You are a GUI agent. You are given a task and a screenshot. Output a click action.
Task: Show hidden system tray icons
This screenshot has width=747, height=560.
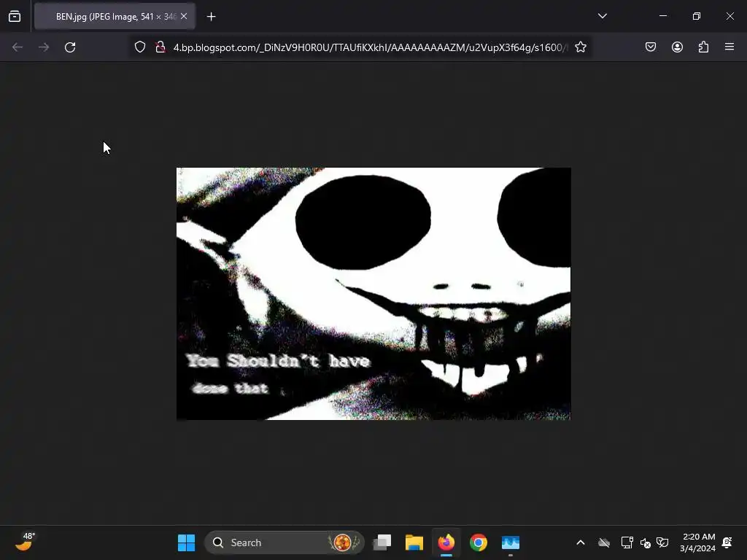pos(580,542)
